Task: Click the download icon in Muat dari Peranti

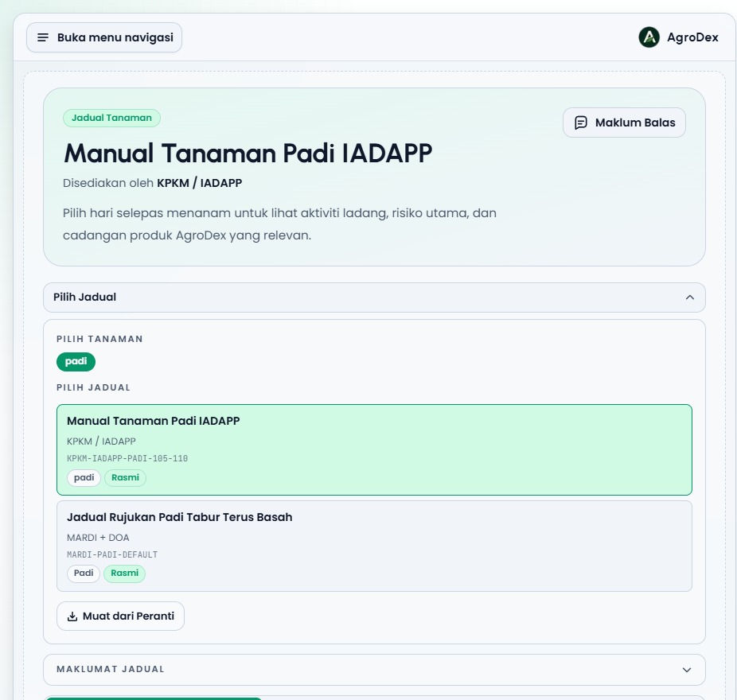Action: point(72,616)
